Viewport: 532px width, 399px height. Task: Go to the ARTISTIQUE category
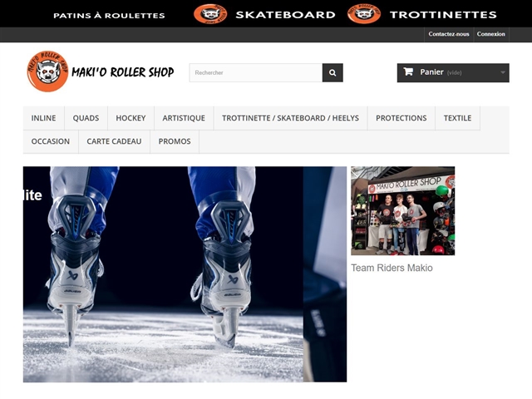[x=184, y=118]
